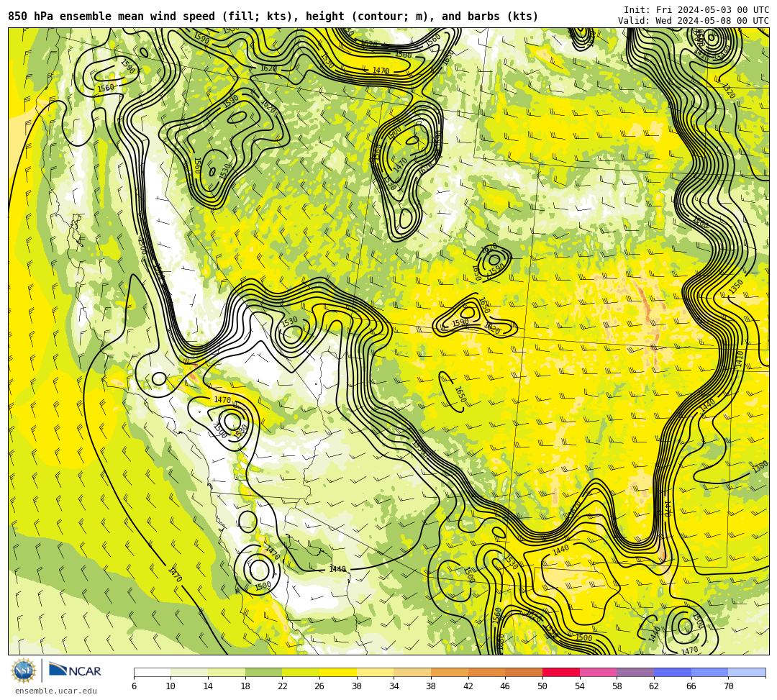Pick the blue 62–66 kts colorbar segment
The height and width of the screenshot is (700, 777).
673,672
